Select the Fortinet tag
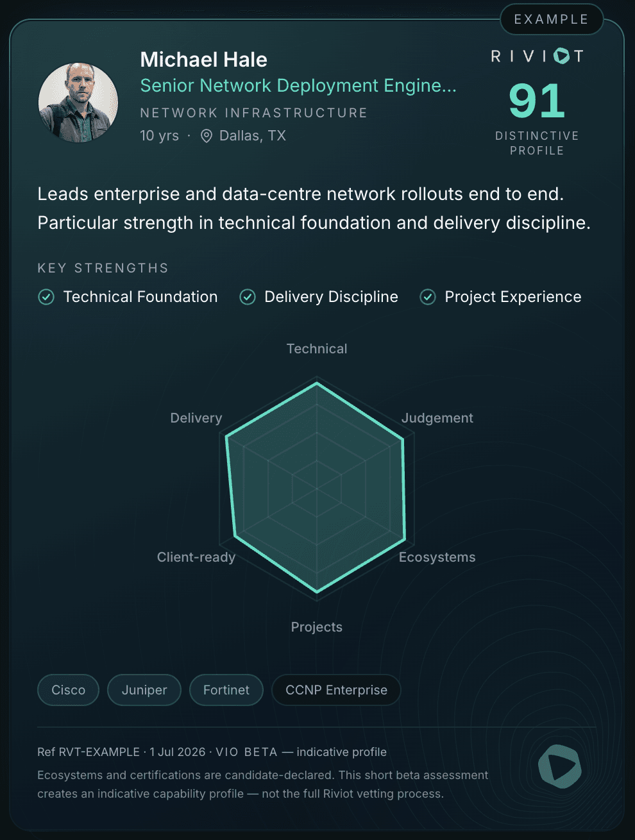 pyautogui.click(x=226, y=690)
